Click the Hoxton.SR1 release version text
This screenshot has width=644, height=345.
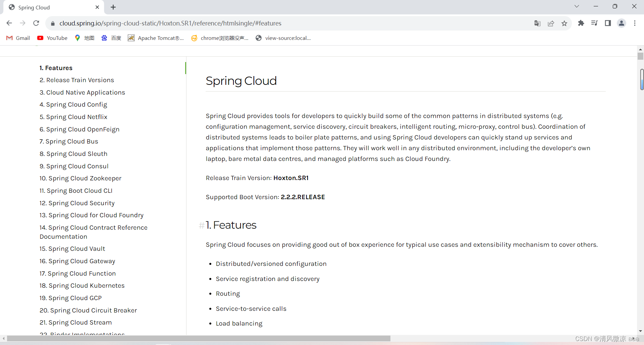(x=291, y=178)
